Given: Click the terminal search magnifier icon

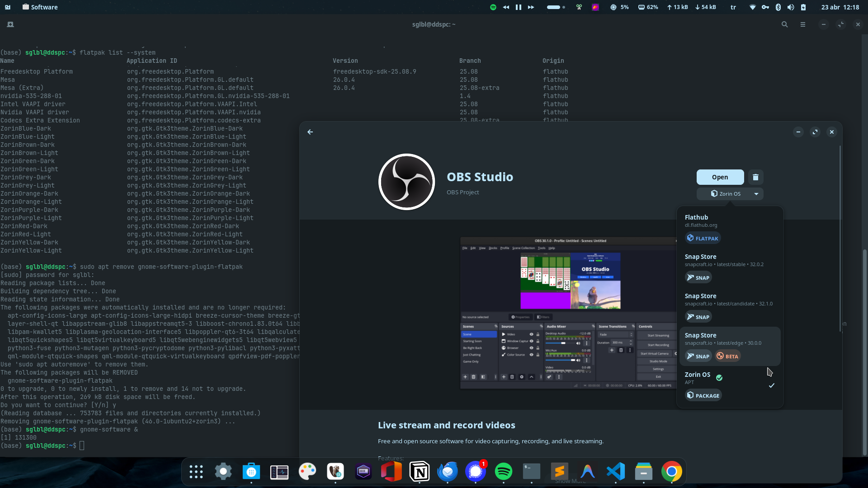Looking at the screenshot, I should point(785,24).
